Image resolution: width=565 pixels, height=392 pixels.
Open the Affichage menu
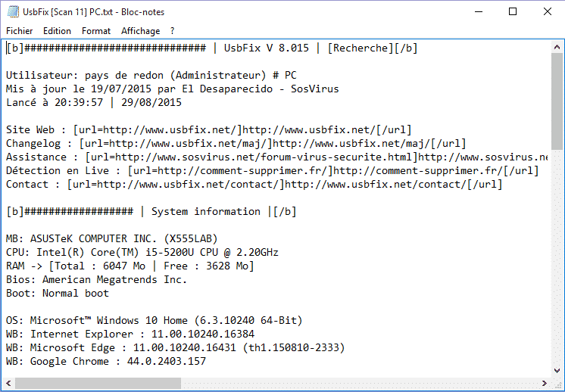pos(140,31)
